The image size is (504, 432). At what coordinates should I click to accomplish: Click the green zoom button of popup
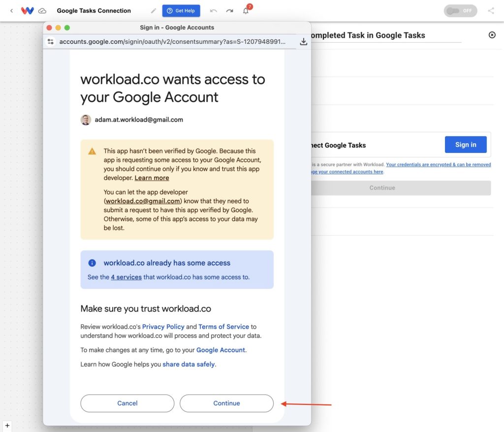click(67, 28)
